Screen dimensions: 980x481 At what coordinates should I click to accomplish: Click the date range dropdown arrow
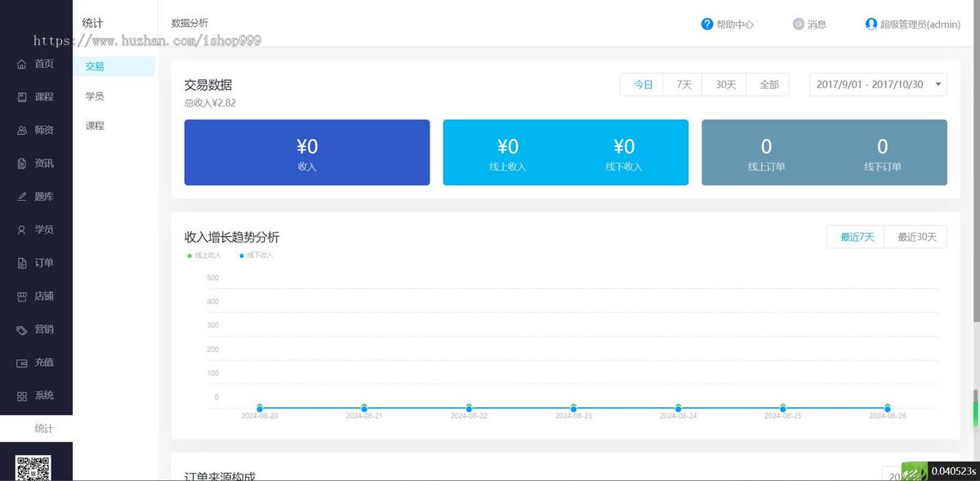[938, 84]
